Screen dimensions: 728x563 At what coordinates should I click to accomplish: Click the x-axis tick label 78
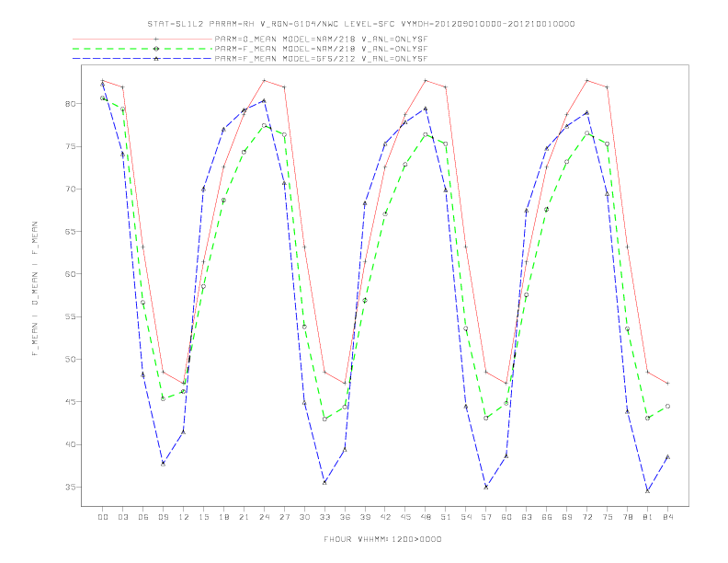click(627, 517)
